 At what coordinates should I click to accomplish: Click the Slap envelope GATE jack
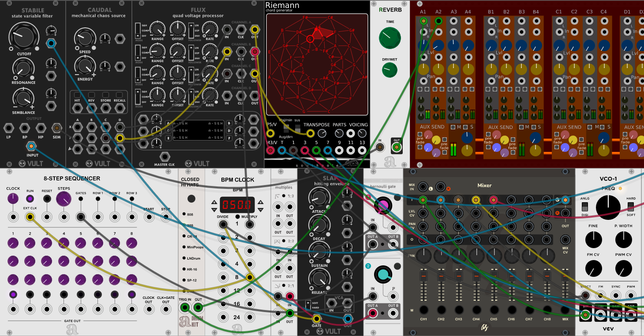(316, 318)
